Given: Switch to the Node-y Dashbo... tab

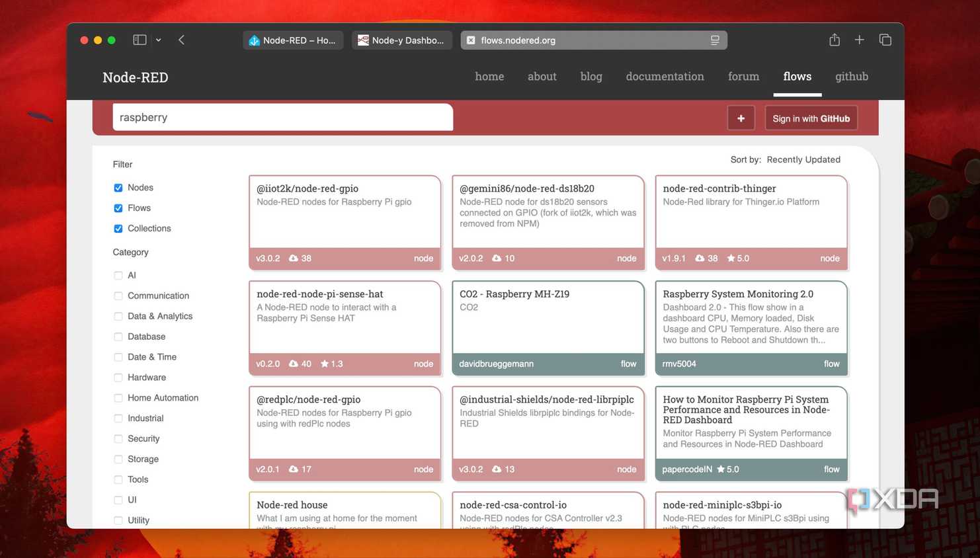Looking at the screenshot, I should (401, 40).
